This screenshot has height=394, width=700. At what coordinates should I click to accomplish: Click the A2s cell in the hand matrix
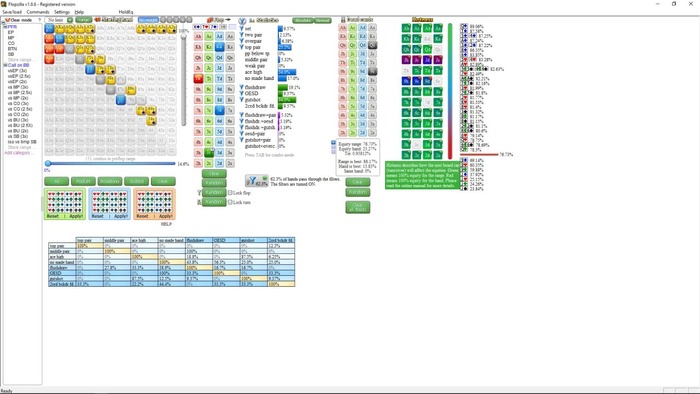click(172, 29)
